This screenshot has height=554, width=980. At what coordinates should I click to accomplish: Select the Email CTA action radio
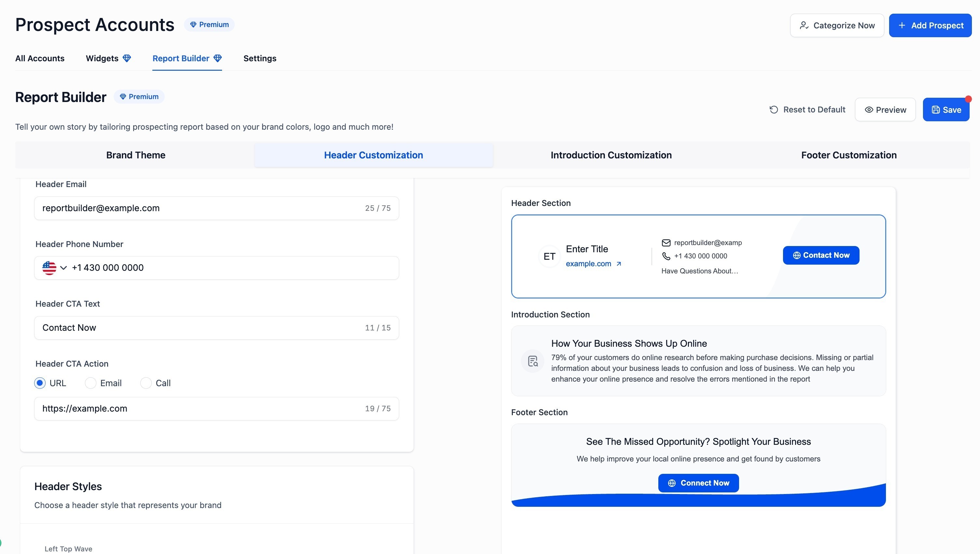[91, 383]
